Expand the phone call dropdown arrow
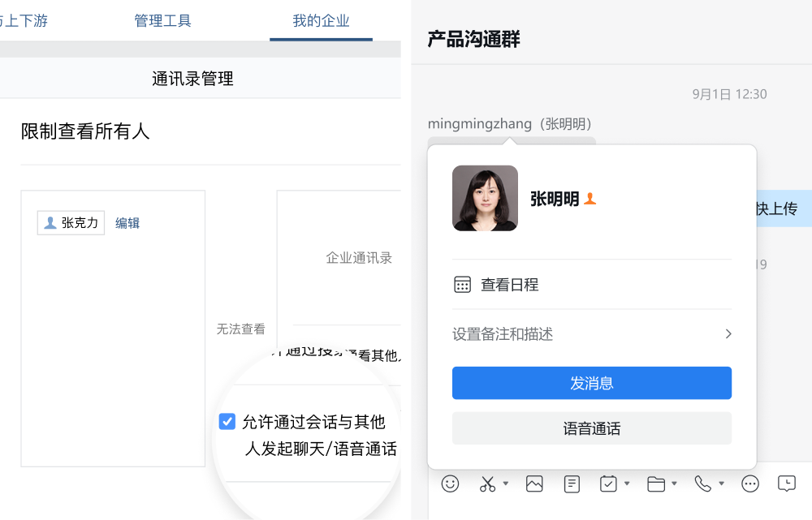 721,483
